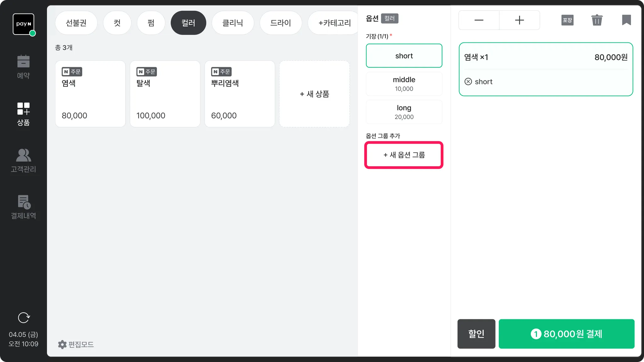Decrease quantity with the minus button
The width and height of the screenshot is (644, 362).
pos(479,20)
